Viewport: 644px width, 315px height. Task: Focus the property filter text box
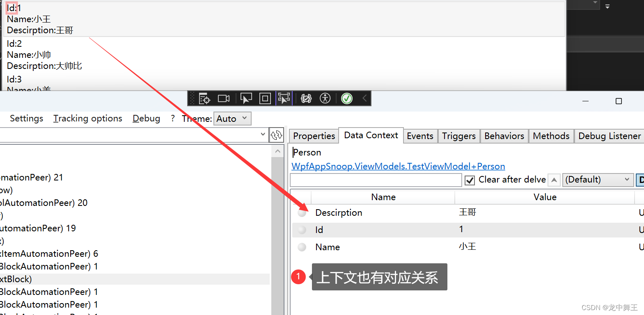click(x=376, y=180)
